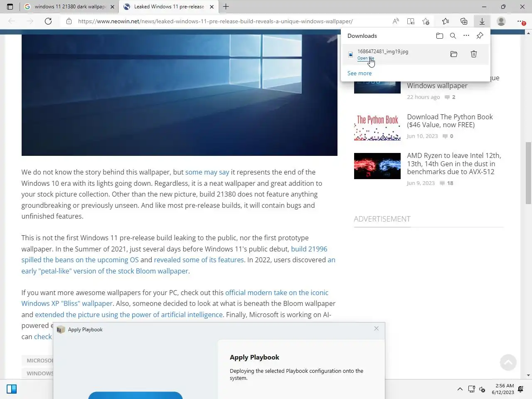
Task: Select the Leaked Windows 11 pre-release tab
Action: click(x=169, y=7)
